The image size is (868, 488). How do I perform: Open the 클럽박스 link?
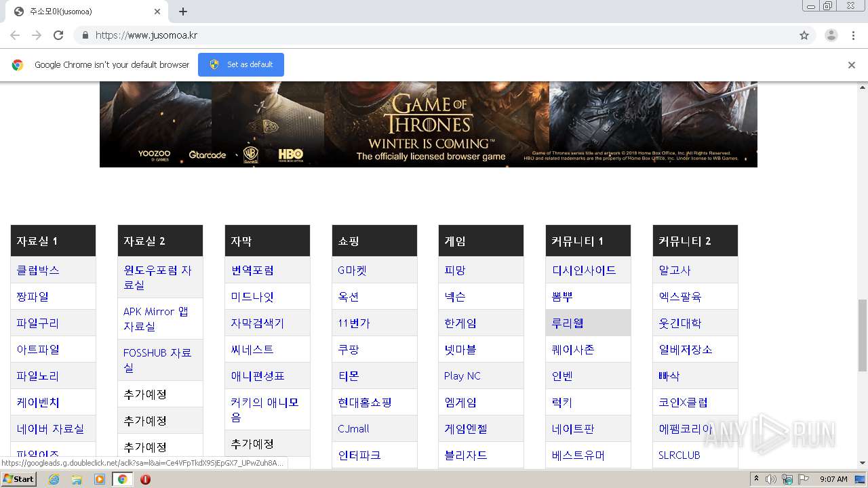pyautogui.click(x=38, y=270)
